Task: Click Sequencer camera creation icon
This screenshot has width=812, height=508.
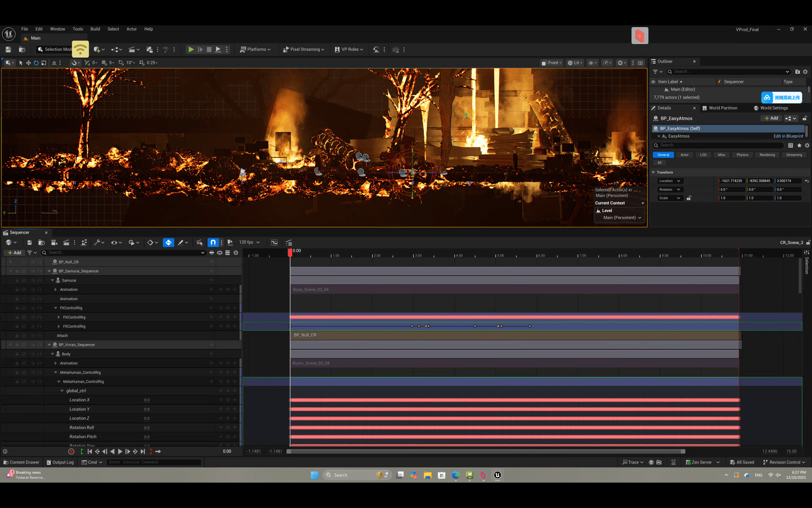Action: [x=54, y=243]
